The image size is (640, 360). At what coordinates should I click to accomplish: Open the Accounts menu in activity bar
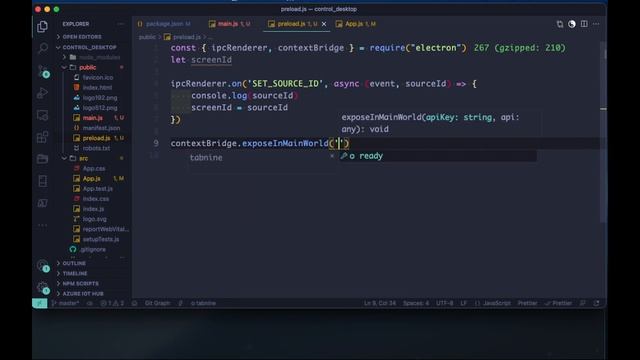click(x=43, y=266)
